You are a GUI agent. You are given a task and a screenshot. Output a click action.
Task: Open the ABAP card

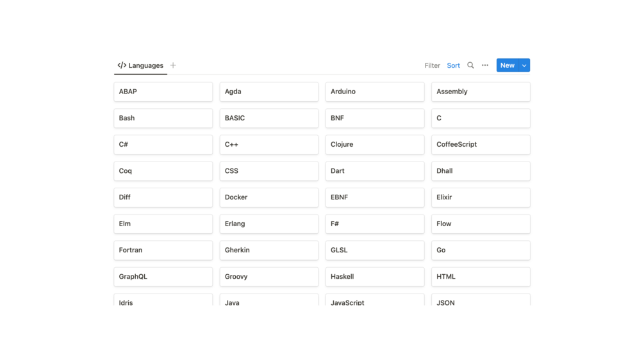coord(163,92)
